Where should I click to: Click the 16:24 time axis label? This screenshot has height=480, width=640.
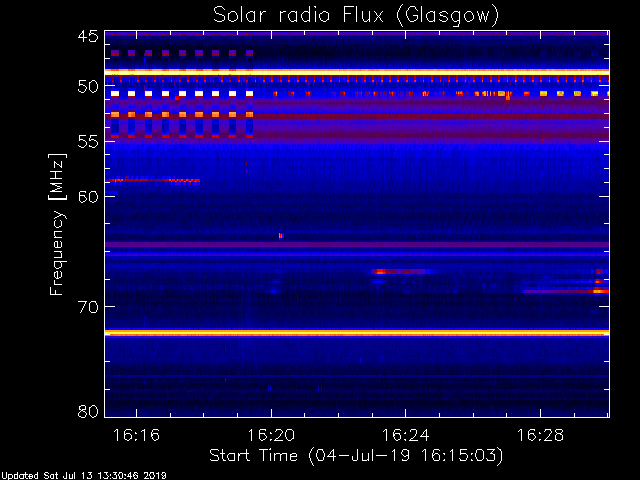(406, 435)
